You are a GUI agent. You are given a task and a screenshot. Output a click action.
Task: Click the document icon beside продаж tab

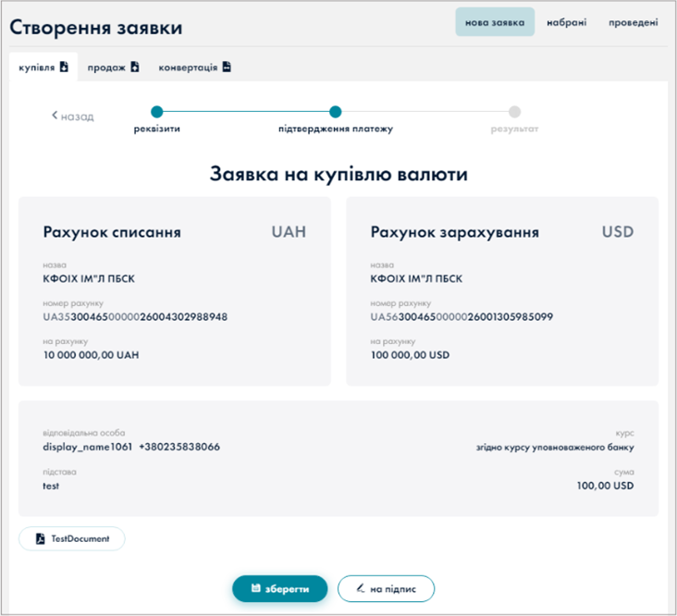[134, 67]
